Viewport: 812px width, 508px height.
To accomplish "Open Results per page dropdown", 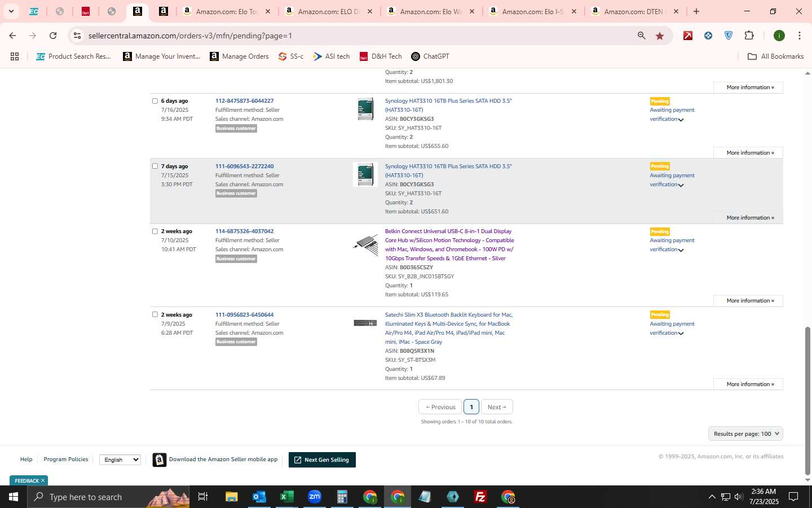I will 745,434.
